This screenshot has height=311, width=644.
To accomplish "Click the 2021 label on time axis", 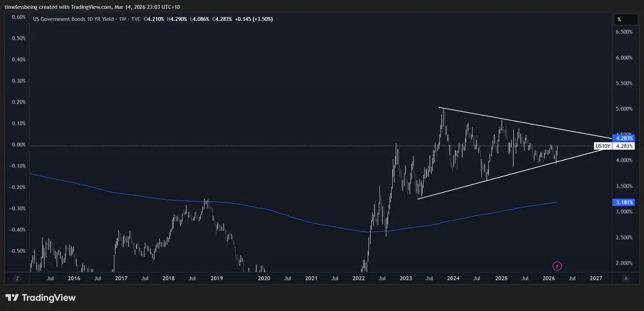I will coord(311,278).
